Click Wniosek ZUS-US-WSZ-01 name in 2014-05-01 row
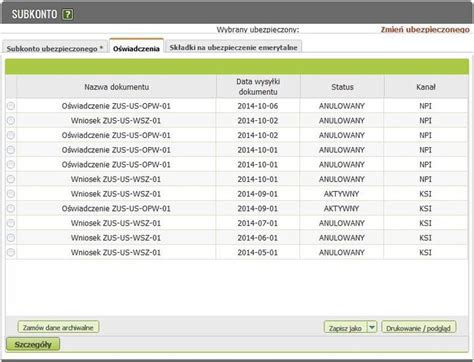 (x=116, y=253)
